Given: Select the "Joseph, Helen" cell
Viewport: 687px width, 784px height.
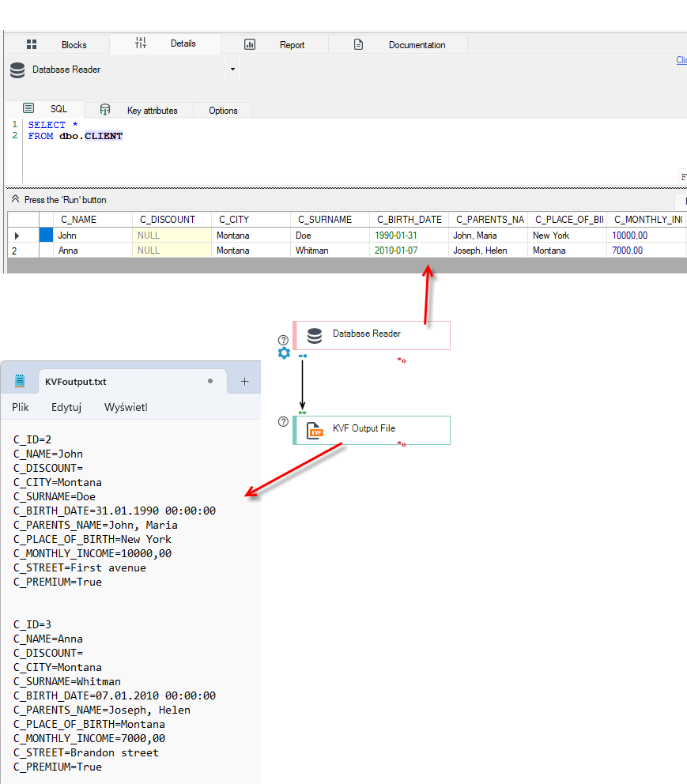Looking at the screenshot, I should coord(488,251).
